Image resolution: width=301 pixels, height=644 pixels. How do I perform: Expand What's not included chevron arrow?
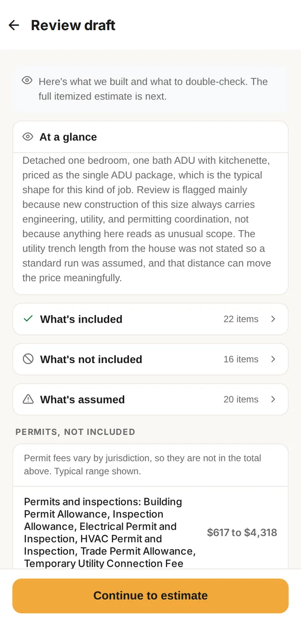tap(273, 359)
